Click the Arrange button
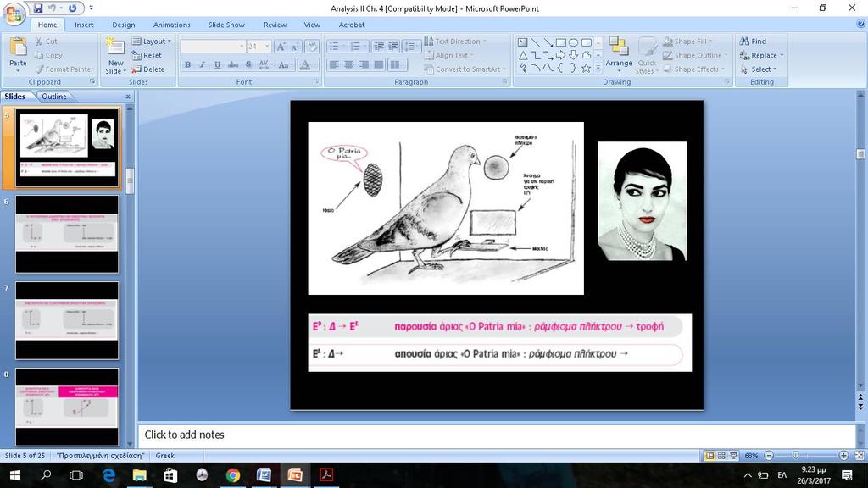The height and width of the screenshot is (488, 868). (x=618, y=55)
